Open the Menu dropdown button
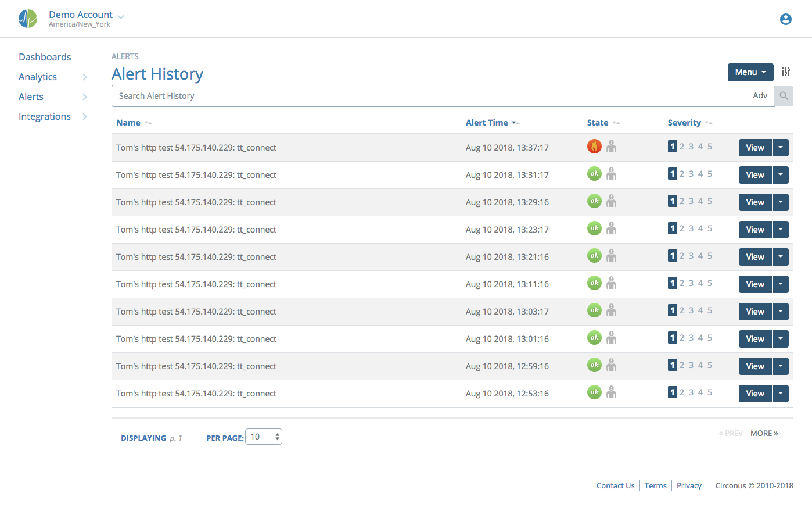This screenshot has height=518, width=812. pyautogui.click(x=750, y=72)
